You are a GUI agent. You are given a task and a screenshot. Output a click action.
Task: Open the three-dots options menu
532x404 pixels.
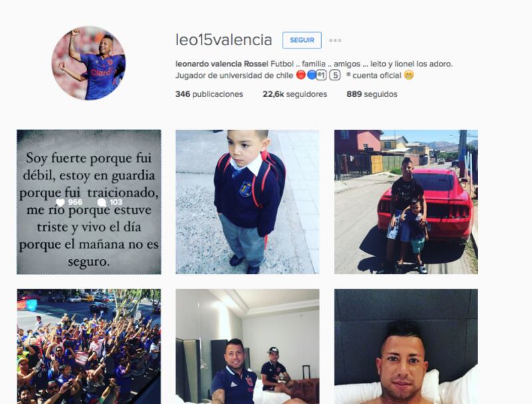[335, 41]
